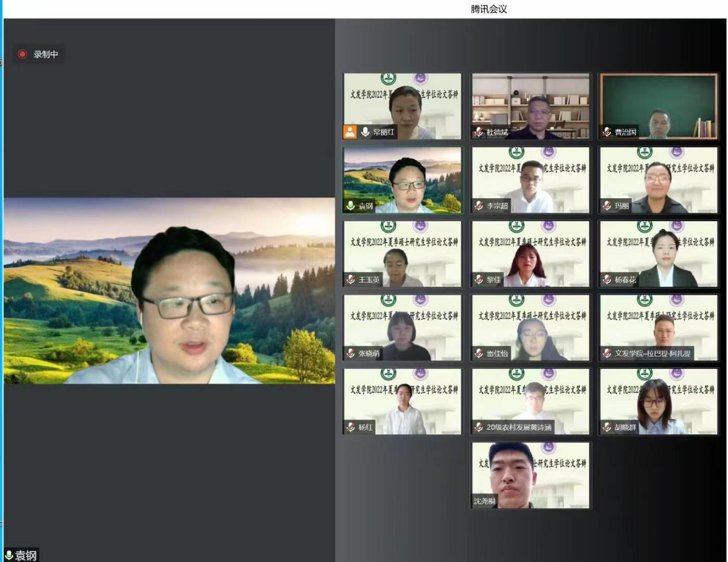
Task: Click the orange host icon beside 常丽红
Action: 350,132
